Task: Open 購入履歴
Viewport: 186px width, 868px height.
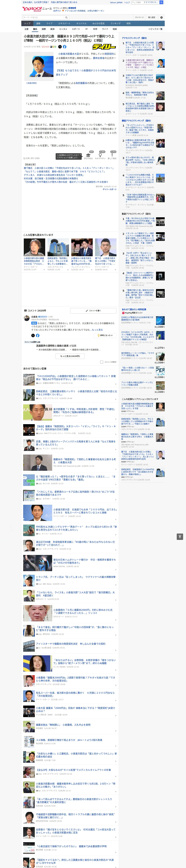Action: tap(152, 18)
